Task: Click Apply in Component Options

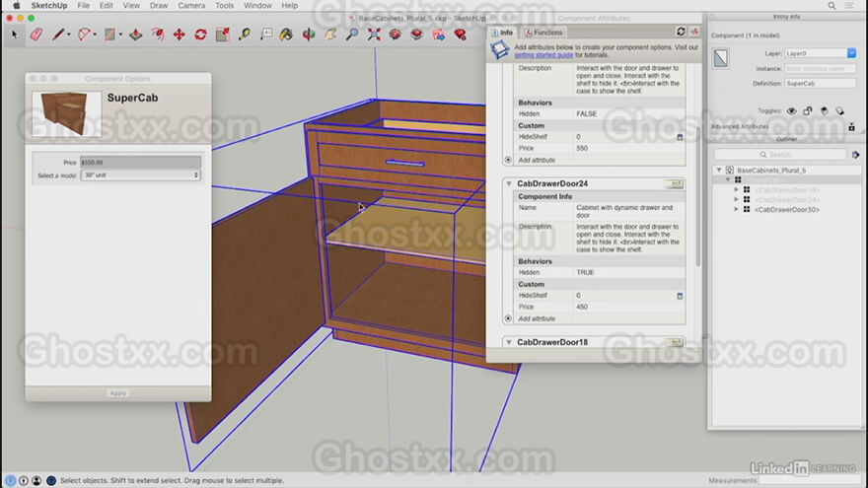Action: 118,393
